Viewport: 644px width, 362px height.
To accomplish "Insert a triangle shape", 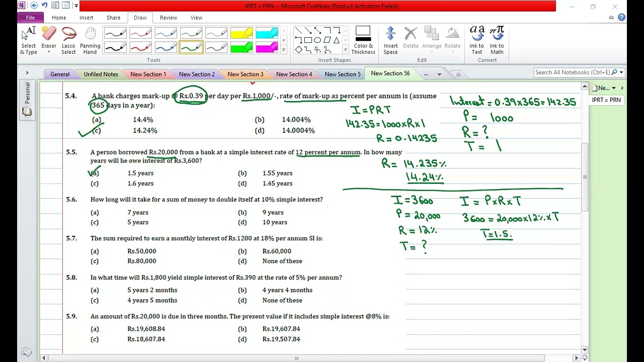I will click(336, 40).
